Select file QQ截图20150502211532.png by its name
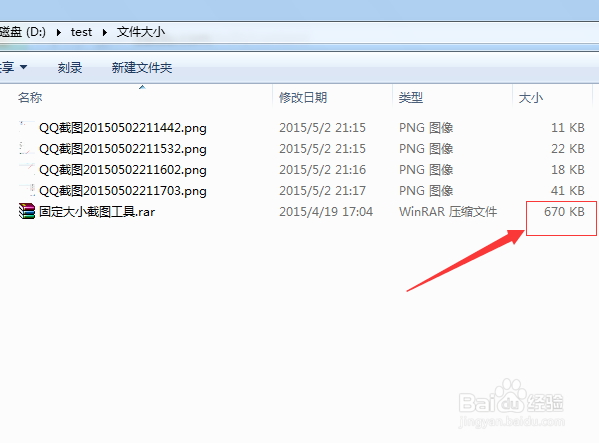Viewport: 599px width, 443px height. [x=123, y=149]
